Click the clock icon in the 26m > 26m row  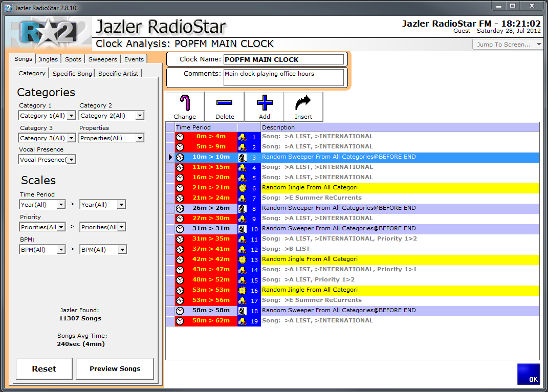(x=180, y=209)
